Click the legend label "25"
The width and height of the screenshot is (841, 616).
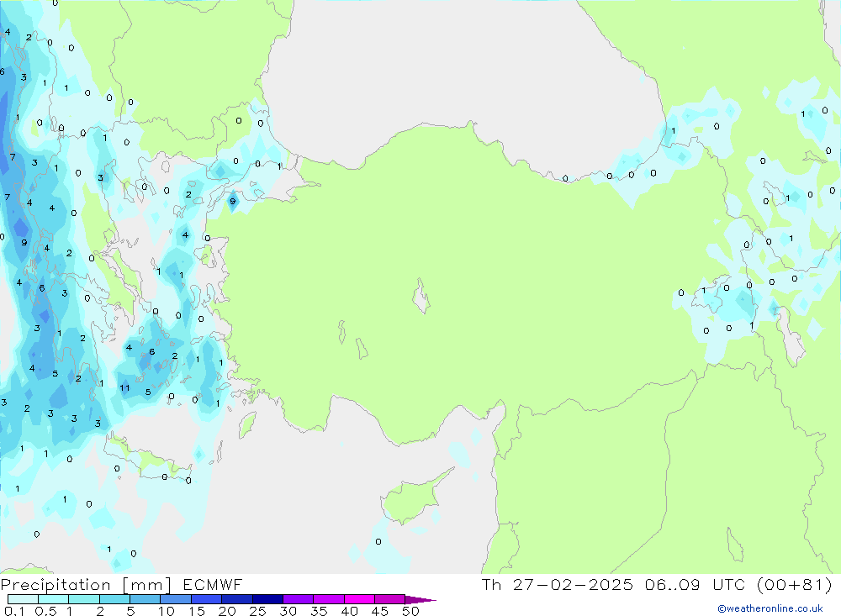pyautogui.click(x=258, y=611)
